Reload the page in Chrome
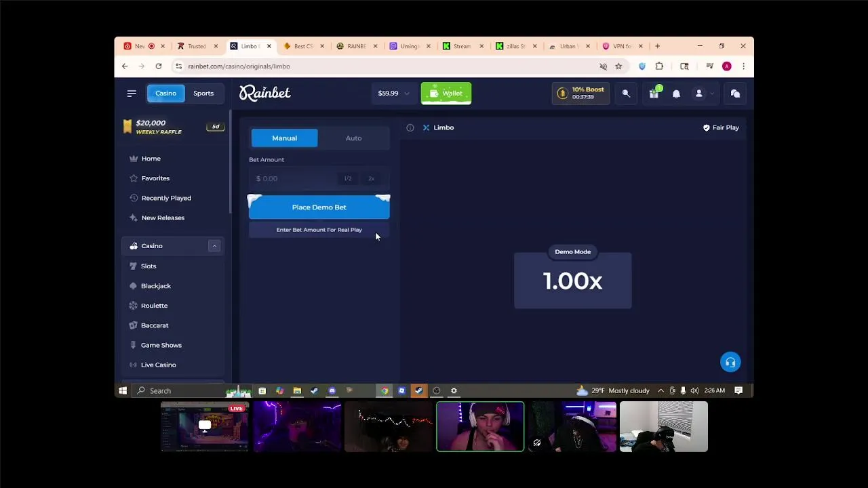 (x=158, y=66)
